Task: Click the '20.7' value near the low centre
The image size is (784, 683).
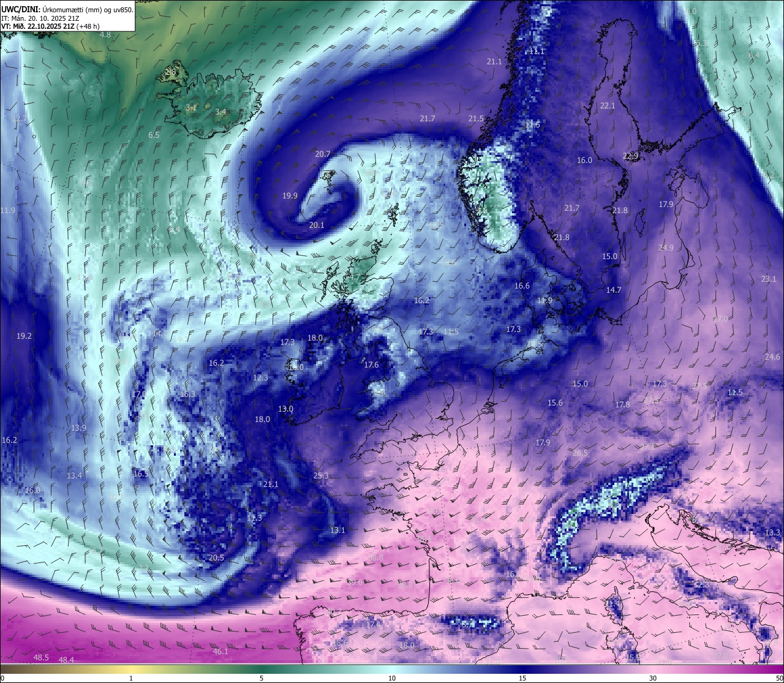Action: 323,154
